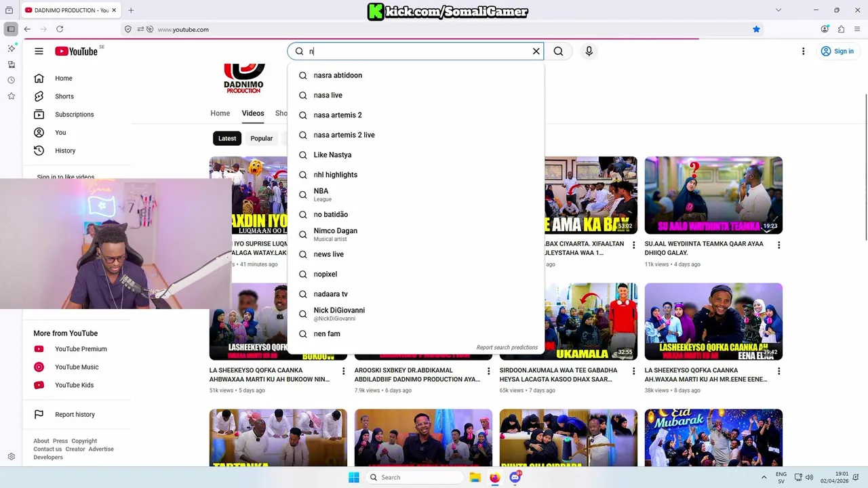The height and width of the screenshot is (488, 868).
Task: Open the Eid Mubarak video thumbnail
Action: (713, 438)
